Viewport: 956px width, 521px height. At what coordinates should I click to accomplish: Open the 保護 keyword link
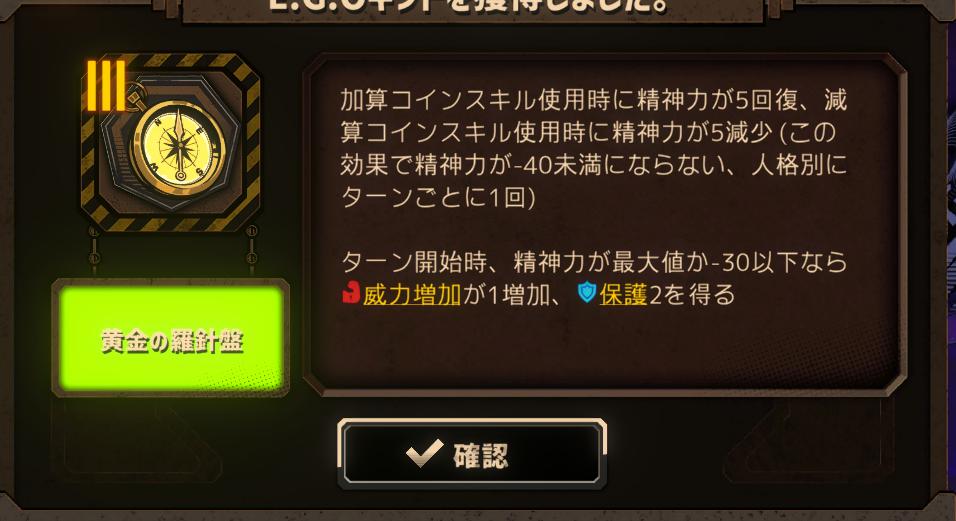pos(623,294)
